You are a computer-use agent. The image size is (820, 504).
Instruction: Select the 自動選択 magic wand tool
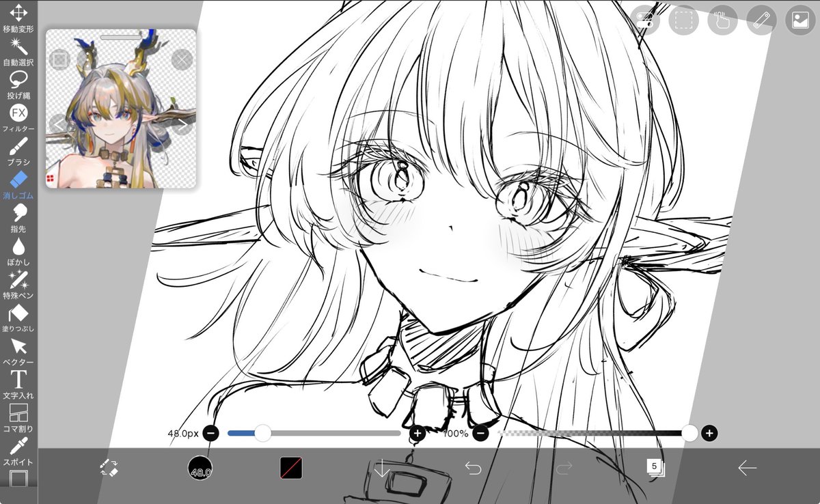pyautogui.click(x=18, y=51)
